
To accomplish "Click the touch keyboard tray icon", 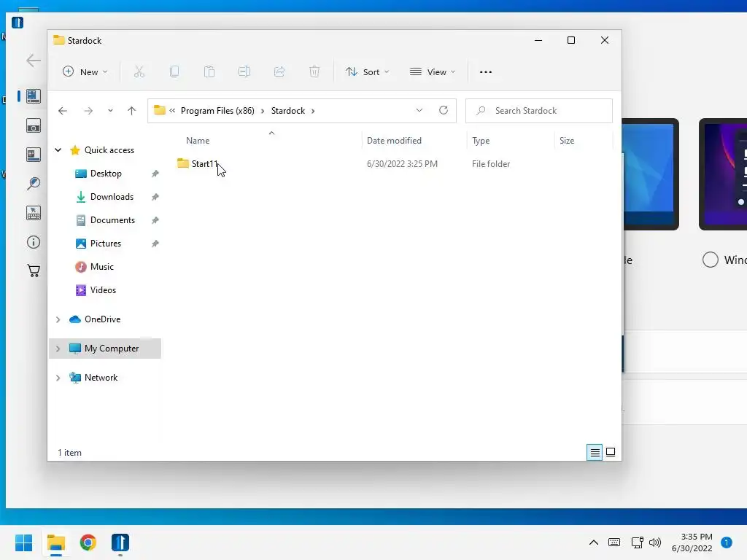I will pos(614,542).
